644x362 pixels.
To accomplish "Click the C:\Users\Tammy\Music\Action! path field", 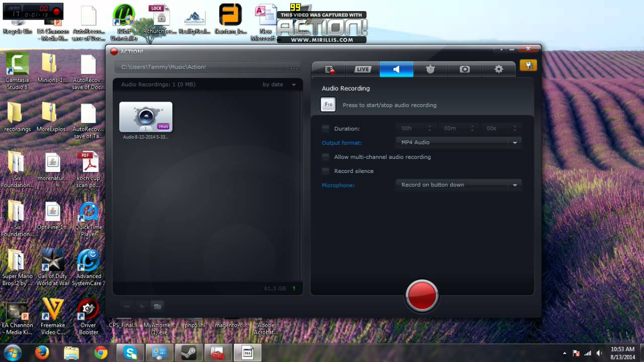I will 201,67.
